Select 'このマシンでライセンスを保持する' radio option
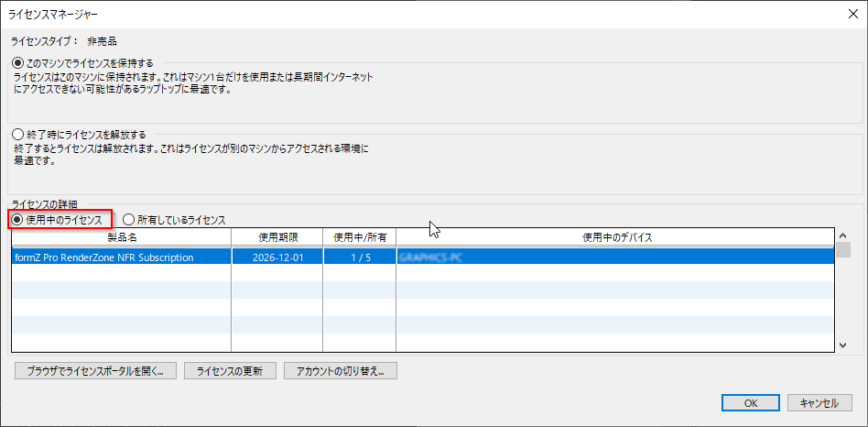 17,62
